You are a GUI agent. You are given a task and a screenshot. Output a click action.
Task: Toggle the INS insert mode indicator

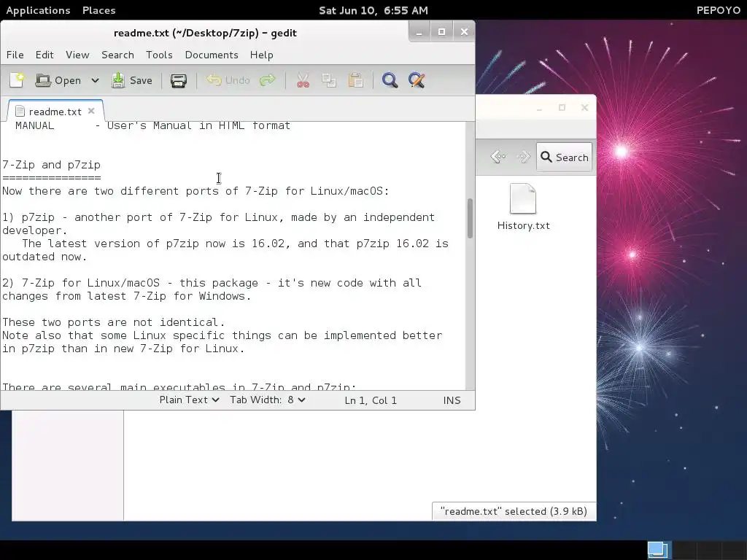452,400
